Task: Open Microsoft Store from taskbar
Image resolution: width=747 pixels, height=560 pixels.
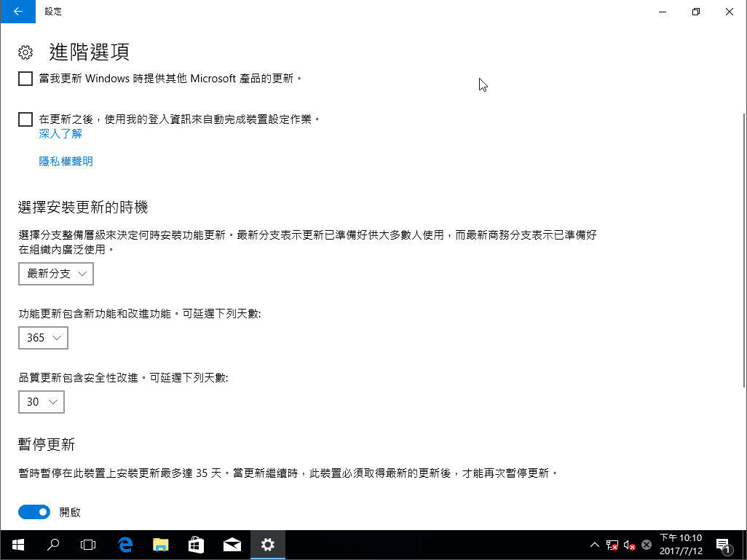Action: tap(197, 545)
